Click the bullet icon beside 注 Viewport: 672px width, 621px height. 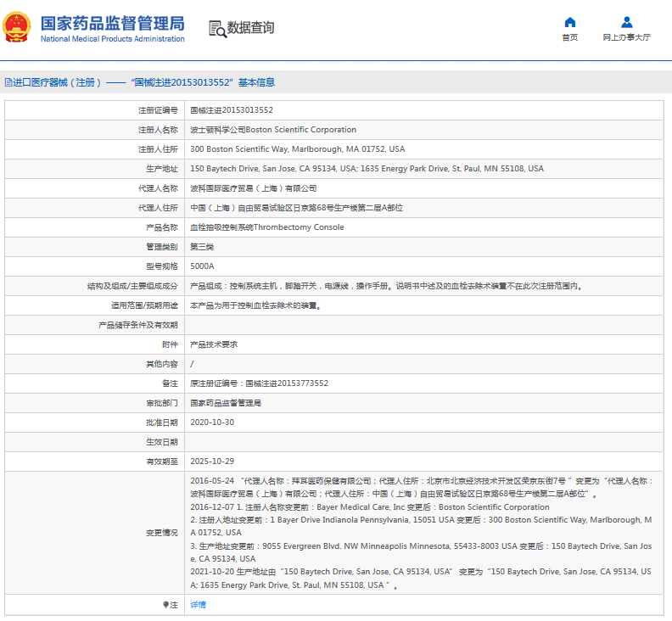pos(165,605)
